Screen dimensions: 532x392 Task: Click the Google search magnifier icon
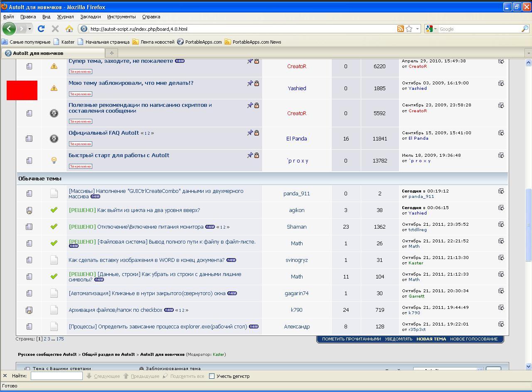pyautogui.click(x=525, y=29)
